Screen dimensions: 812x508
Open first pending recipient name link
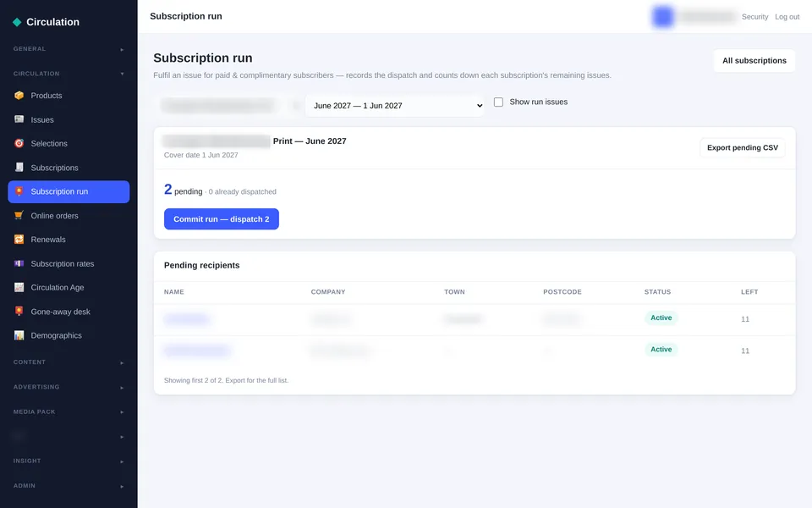click(187, 319)
